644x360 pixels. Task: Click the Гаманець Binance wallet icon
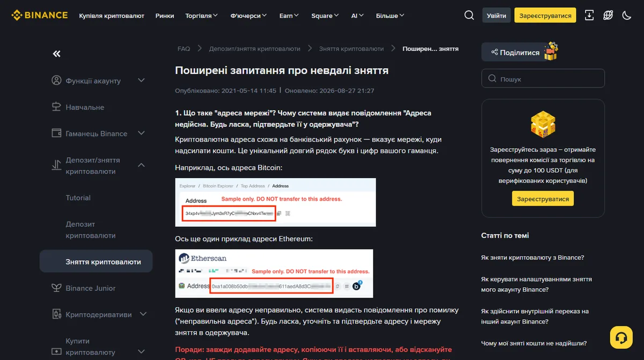tap(56, 133)
